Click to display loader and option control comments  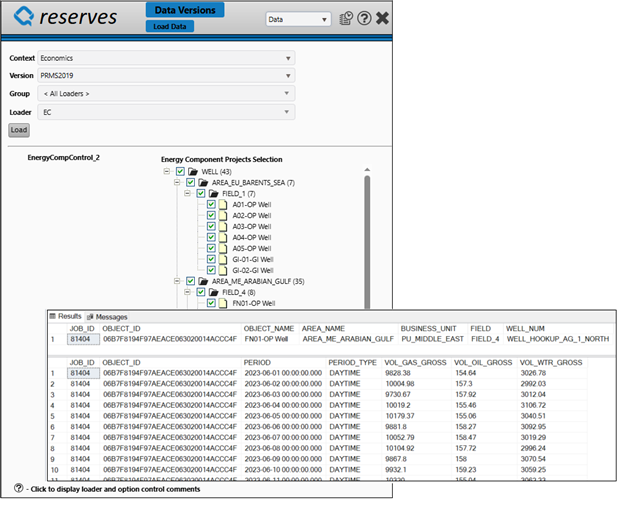[x=115, y=489]
